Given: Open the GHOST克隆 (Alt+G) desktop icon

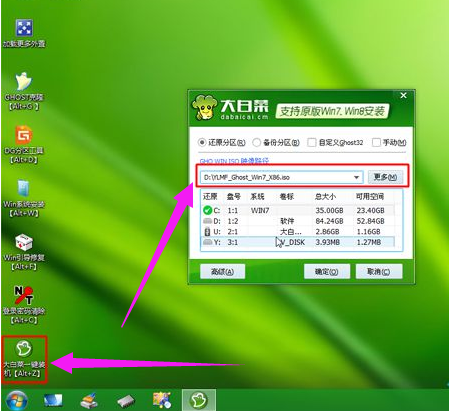Looking at the screenshot, I should pos(24,91).
